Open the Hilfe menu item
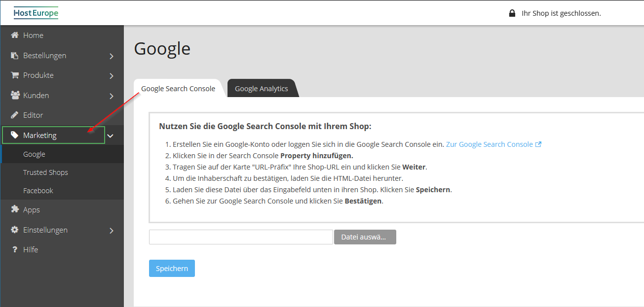 tap(62, 250)
